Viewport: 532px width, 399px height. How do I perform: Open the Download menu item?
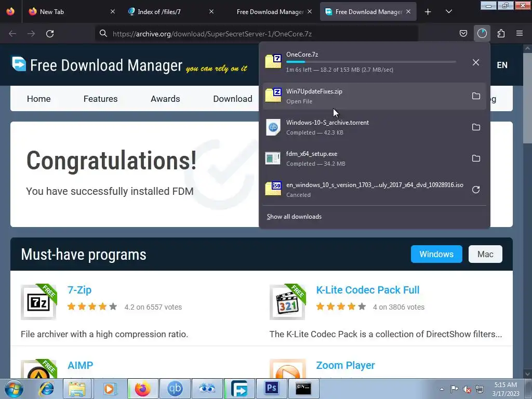coord(233,99)
